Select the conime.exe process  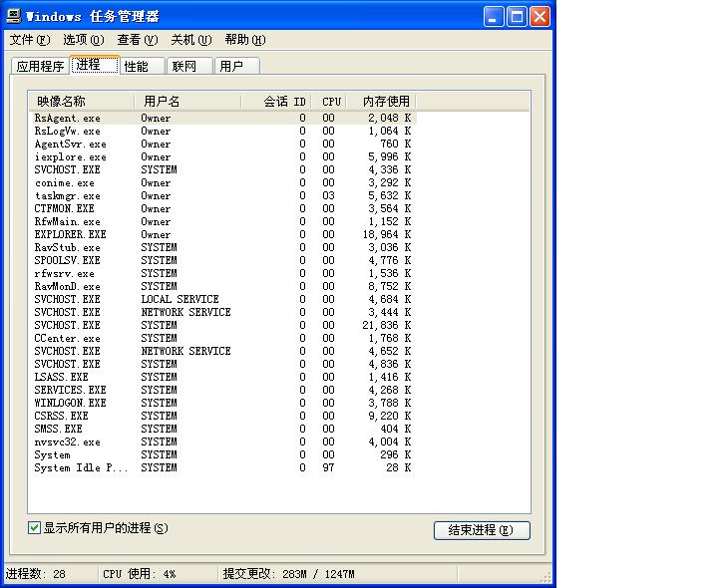click(x=222, y=182)
